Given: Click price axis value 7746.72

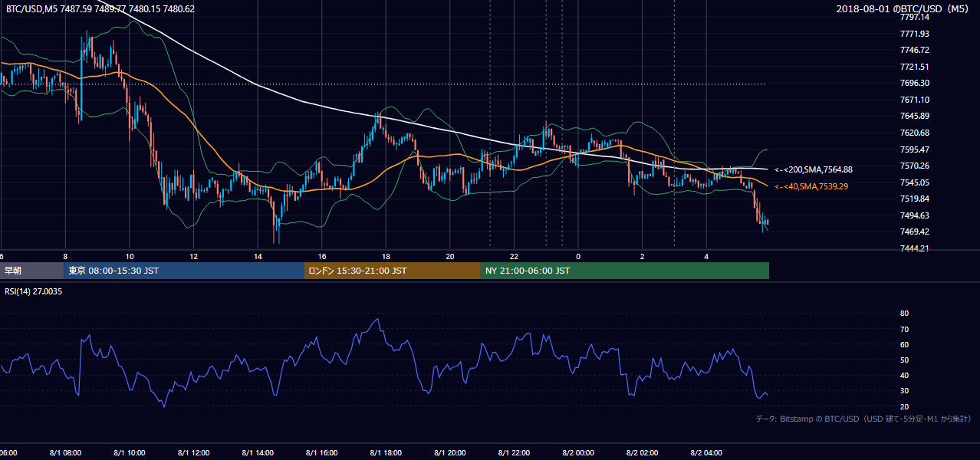Looking at the screenshot, I should tap(915, 50).
